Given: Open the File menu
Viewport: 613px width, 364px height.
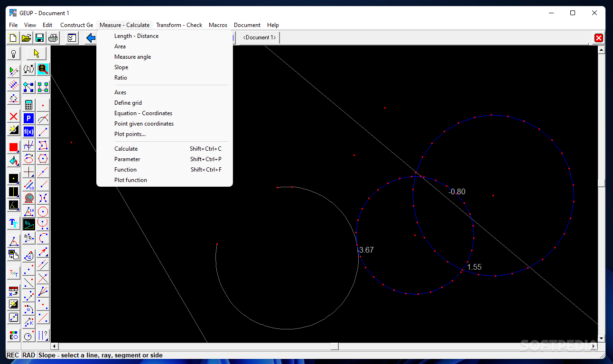Looking at the screenshot, I should point(13,25).
